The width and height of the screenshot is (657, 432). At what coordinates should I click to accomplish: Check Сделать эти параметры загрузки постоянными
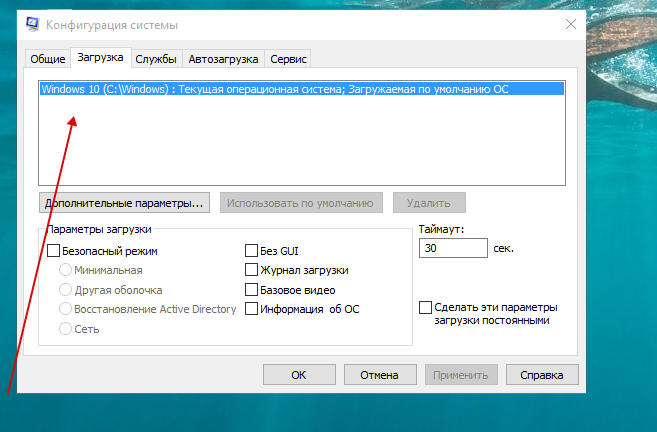pos(426,308)
